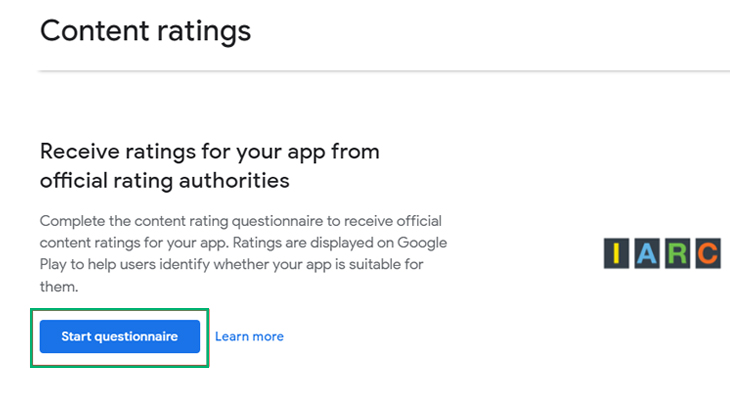
Task: Click the final word 'them.' of paragraph
Action: coord(59,286)
